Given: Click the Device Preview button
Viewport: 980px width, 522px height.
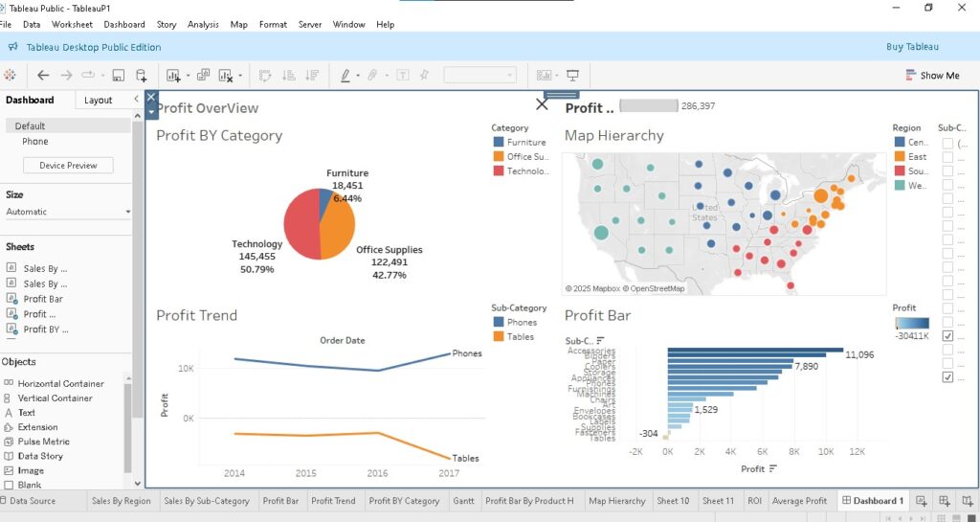Looking at the screenshot, I should pyautogui.click(x=68, y=165).
